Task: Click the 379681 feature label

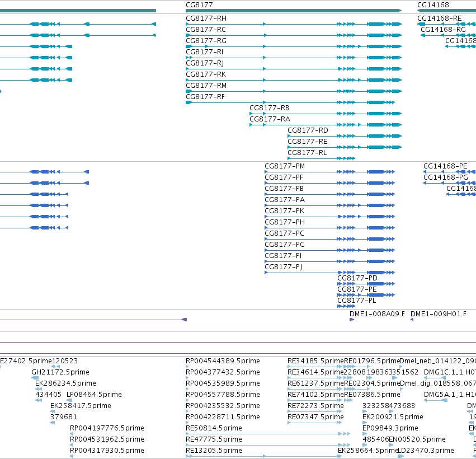Action: (x=64, y=417)
